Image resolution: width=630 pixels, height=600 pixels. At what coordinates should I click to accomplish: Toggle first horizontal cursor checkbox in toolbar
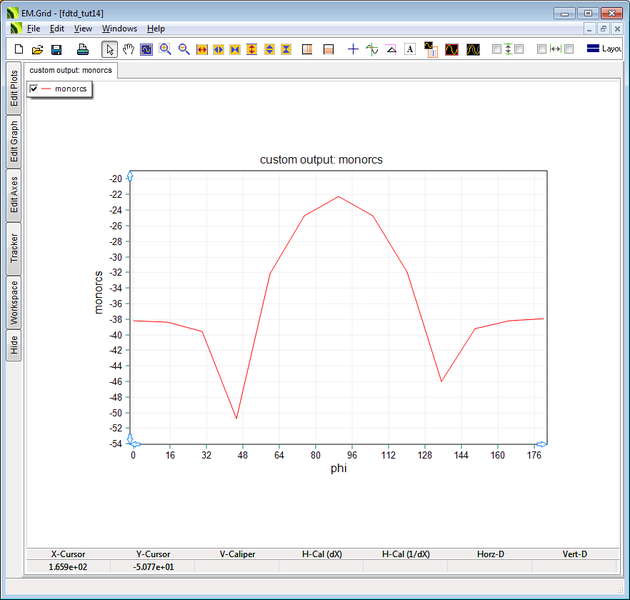point(542,49)
